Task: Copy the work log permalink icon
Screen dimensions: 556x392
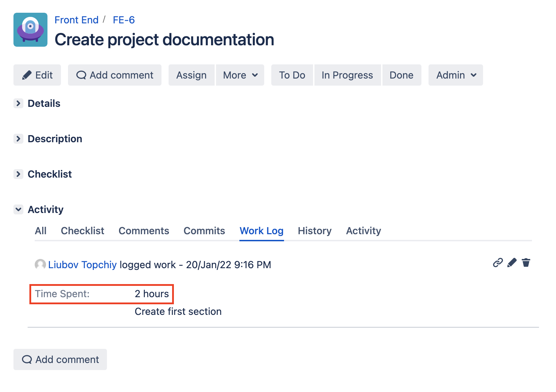Action: 498,263
